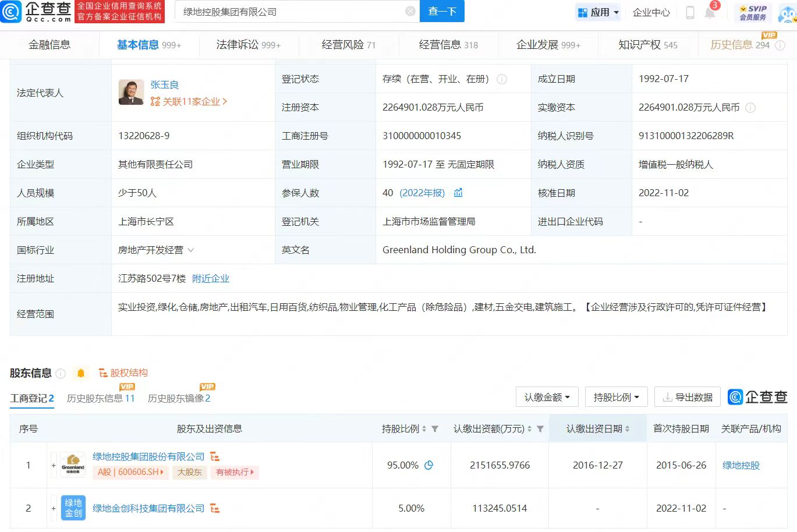The image size is (797, 532).
Task: Open 关联11家企业 related companies link
Action: click(189, 102)
